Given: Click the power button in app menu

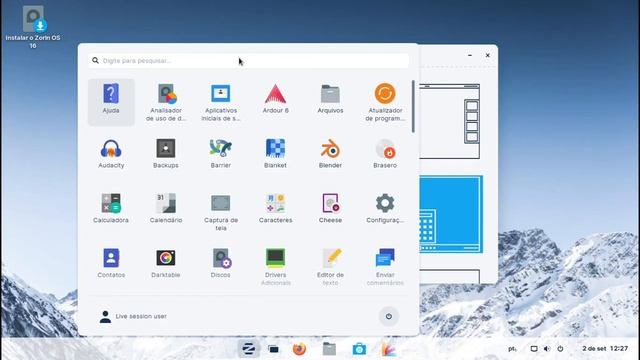Looking at the screenshot, I should click(389, 316).
